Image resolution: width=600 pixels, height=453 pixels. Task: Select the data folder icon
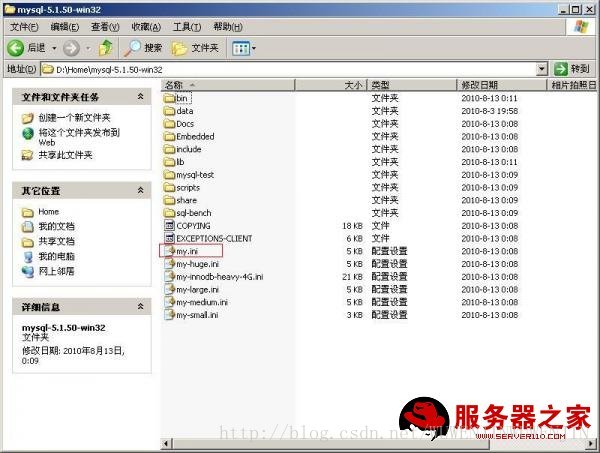tap(170, 111)
